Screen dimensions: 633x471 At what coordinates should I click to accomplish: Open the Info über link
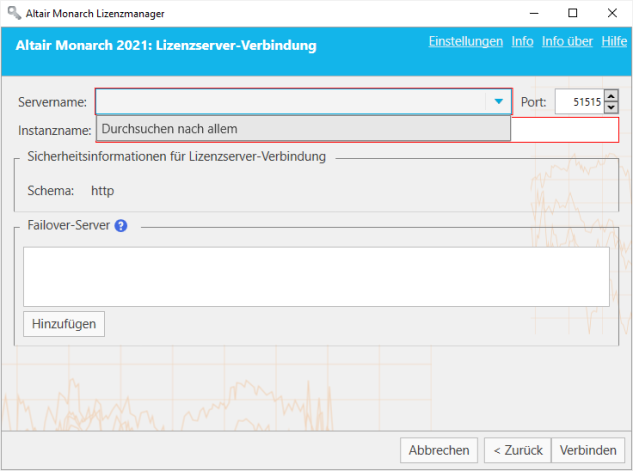[567, 41]
